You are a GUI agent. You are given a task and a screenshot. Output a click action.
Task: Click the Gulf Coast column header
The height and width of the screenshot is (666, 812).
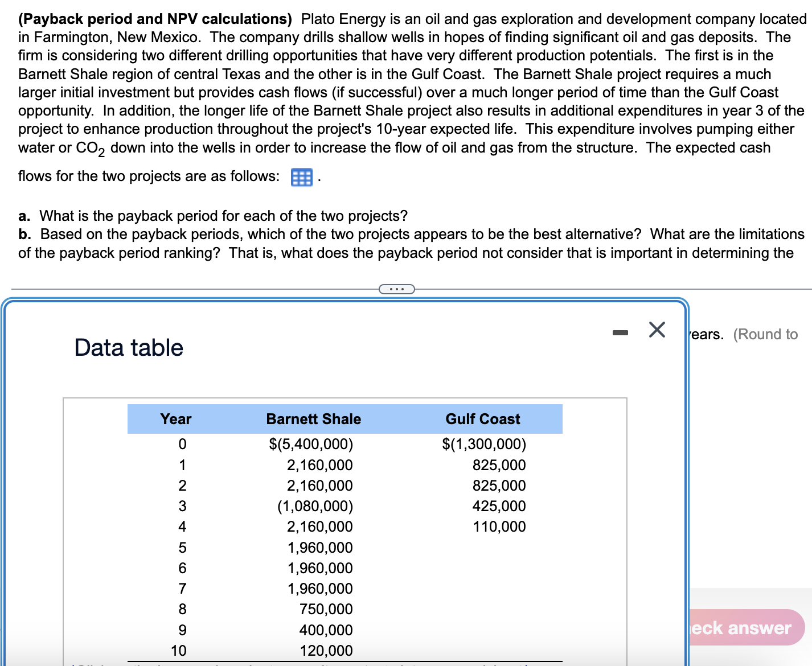pos(483,418)
